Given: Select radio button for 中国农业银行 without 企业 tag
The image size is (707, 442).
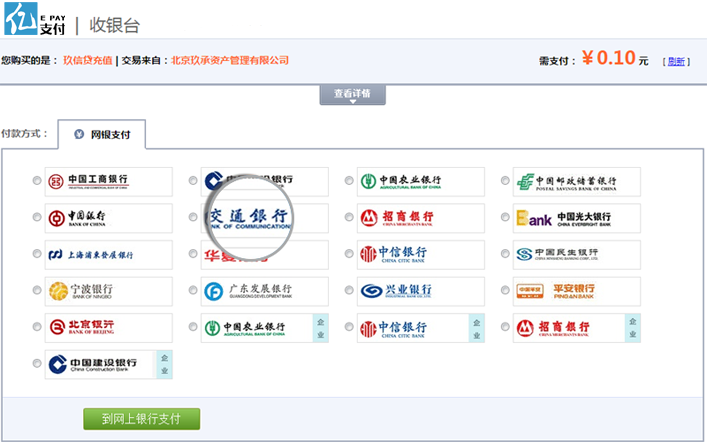Looking at the screenshot, I should [349, 180].
